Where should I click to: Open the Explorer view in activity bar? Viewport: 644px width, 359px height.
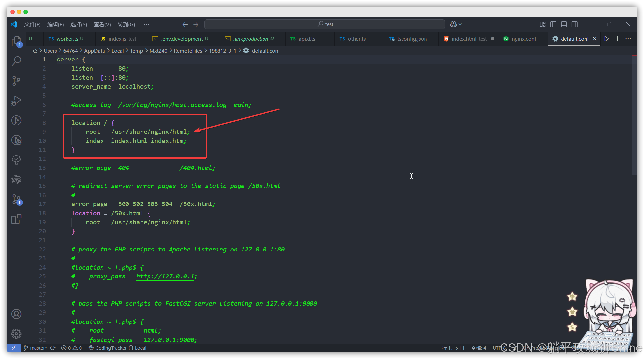pos(16,41)
